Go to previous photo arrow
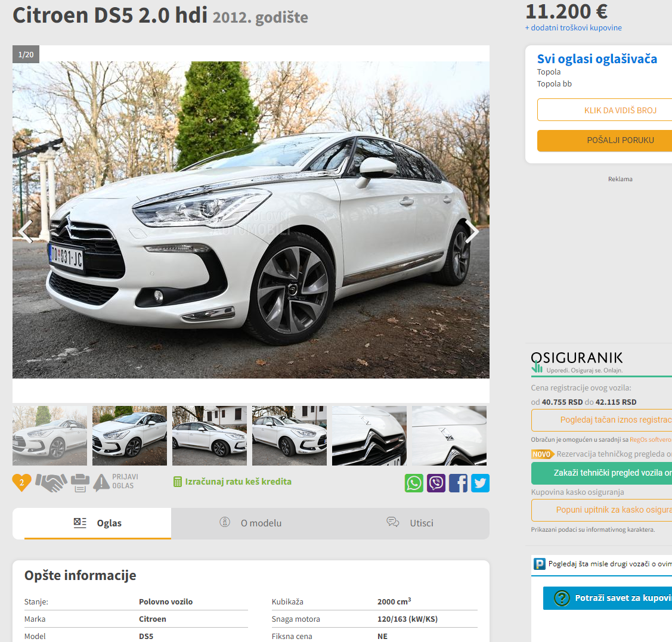This screenshot has width=672, height=642. [x=26, y=231]
